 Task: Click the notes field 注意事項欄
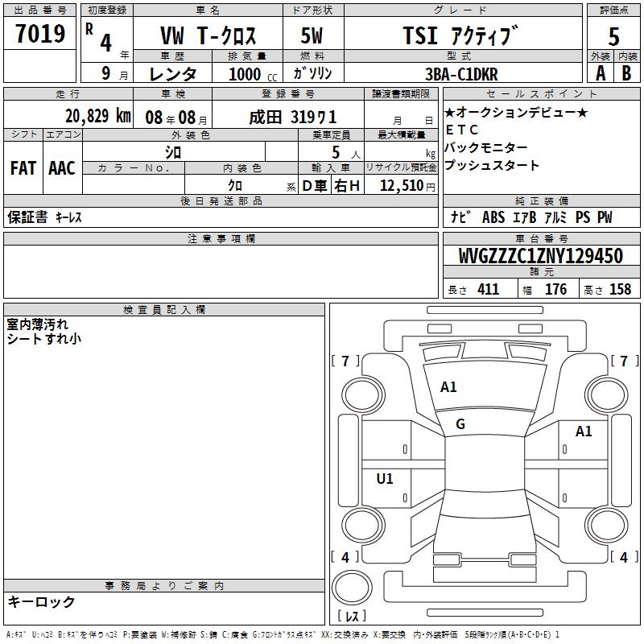[x=221, y=271]
